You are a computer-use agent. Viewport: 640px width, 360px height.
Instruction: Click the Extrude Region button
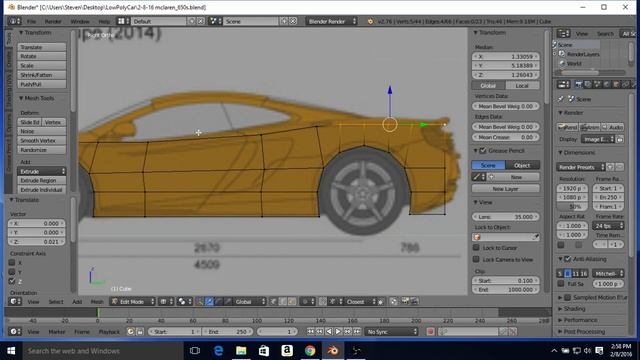(x=42, y=180)
